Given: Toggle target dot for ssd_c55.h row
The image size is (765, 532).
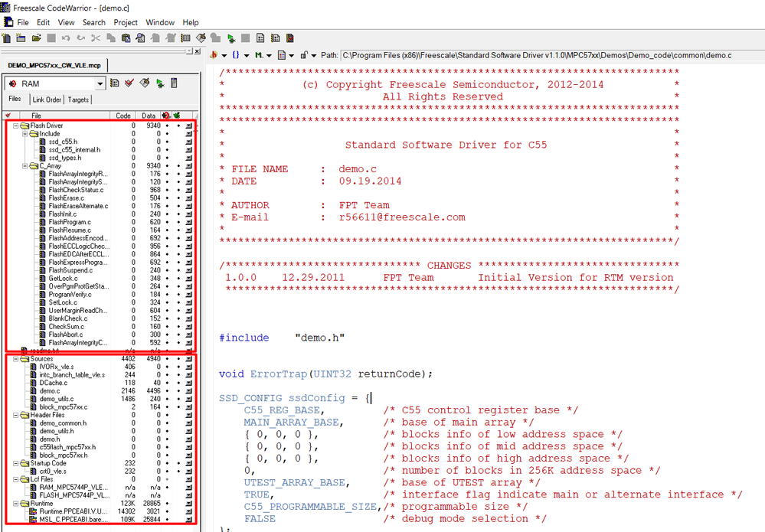Looking at the screenshot, I should point(167,142).
